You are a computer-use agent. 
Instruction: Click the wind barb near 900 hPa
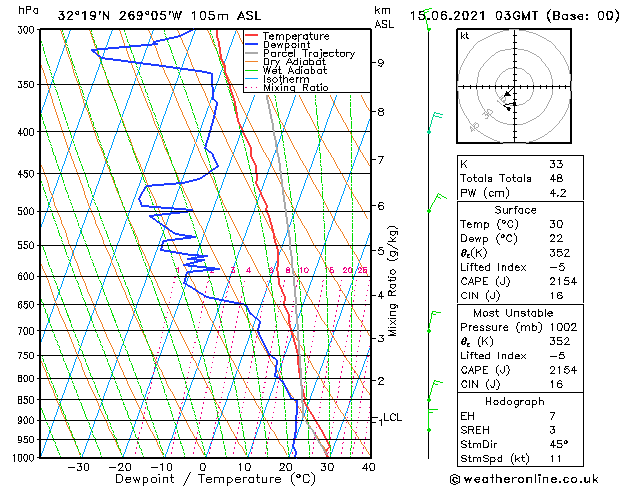point(432,420)
